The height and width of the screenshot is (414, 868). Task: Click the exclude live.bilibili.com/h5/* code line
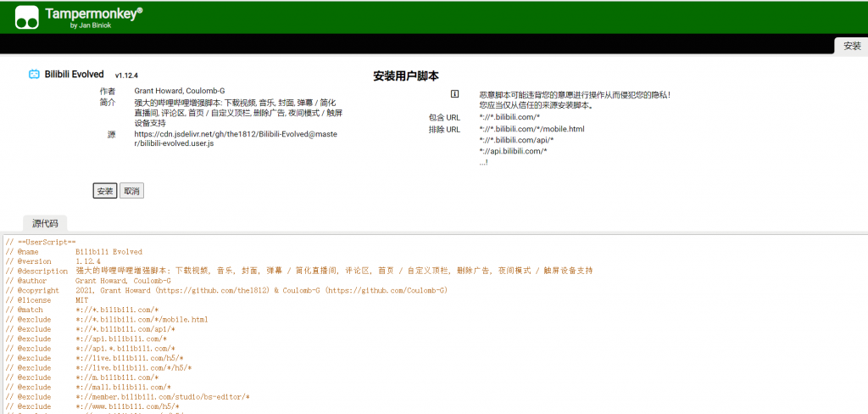tap(94, 358)
